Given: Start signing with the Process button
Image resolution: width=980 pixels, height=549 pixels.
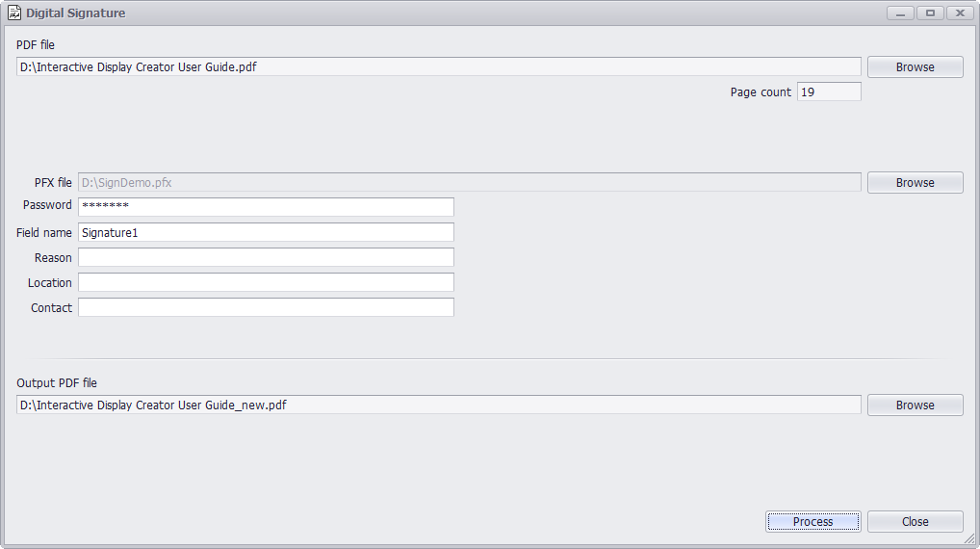Looking at the screenshot, I should click(x=813, y=521).
